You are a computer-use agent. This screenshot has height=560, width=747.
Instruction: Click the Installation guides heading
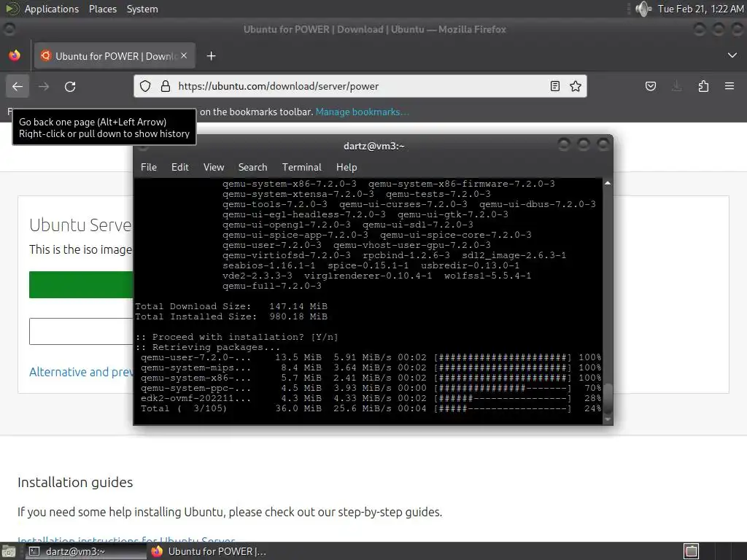pyautogui.click(x=75, y=483)
